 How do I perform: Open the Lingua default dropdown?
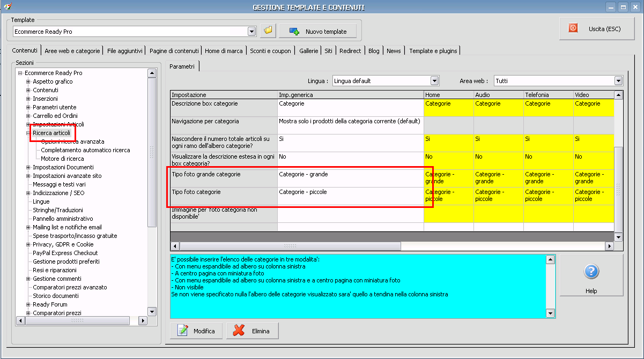435,81
